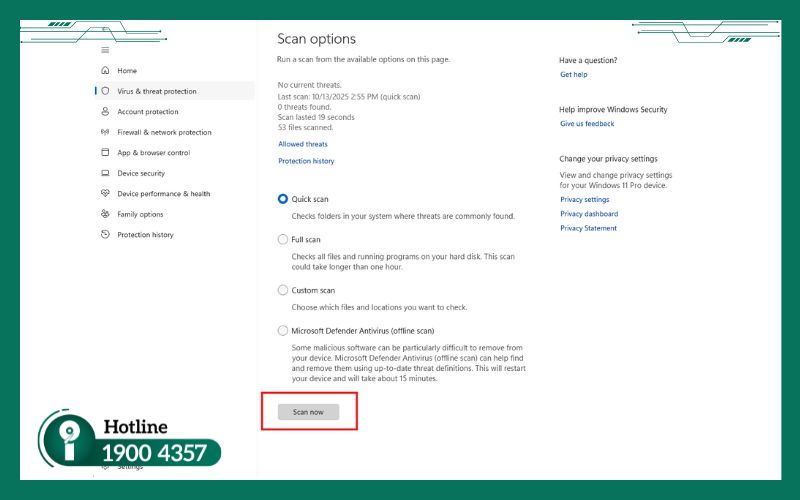
Task: Click the Get help link
Action: pyautogui.click(x=573, y=75)
